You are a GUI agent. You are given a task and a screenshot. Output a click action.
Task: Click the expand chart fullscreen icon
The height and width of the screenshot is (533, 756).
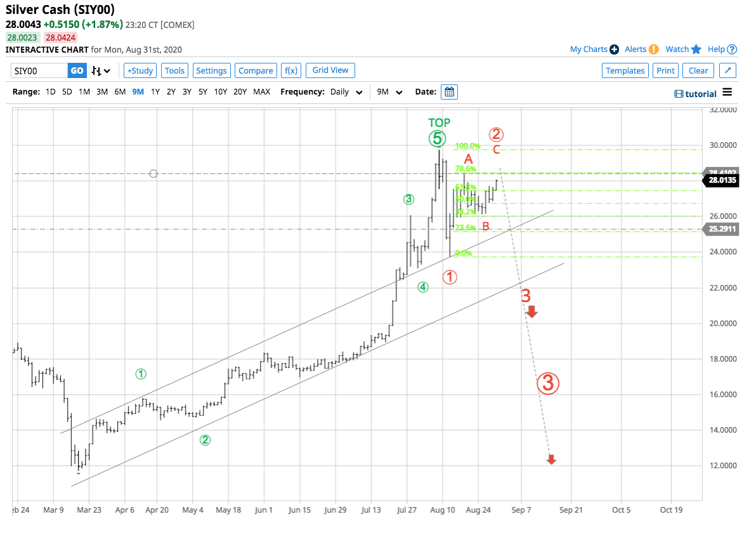pos(727,70)
